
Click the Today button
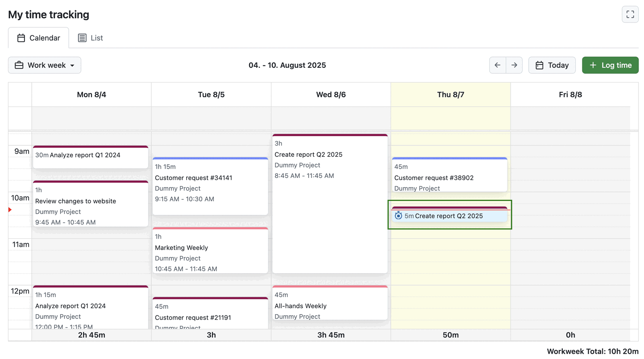coord(552,65)
